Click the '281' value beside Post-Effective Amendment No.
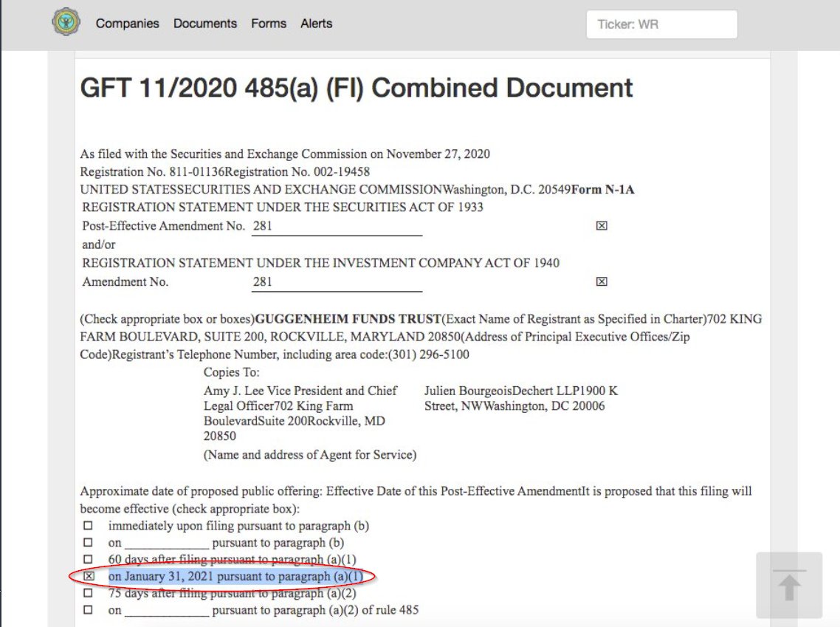The width and height of the screenshot is (840, 627). (x=263, y=225)
